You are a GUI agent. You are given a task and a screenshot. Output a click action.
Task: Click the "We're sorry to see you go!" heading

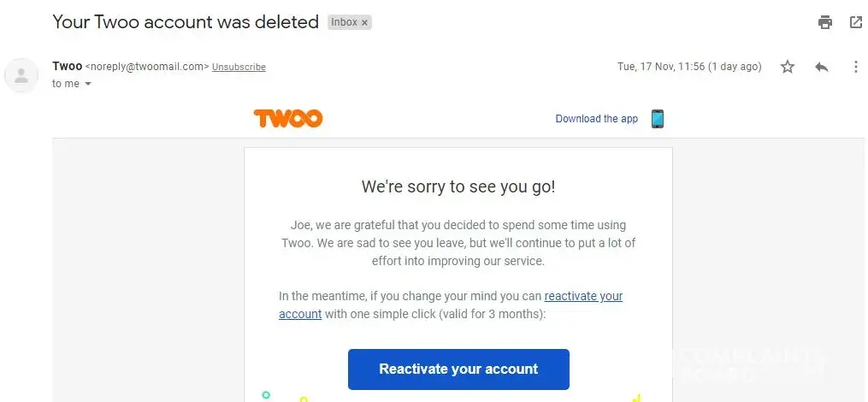pos(458,186)
